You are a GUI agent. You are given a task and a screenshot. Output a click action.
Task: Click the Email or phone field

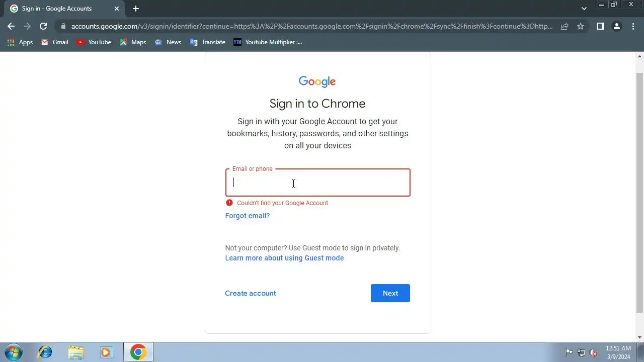(318, 183)
